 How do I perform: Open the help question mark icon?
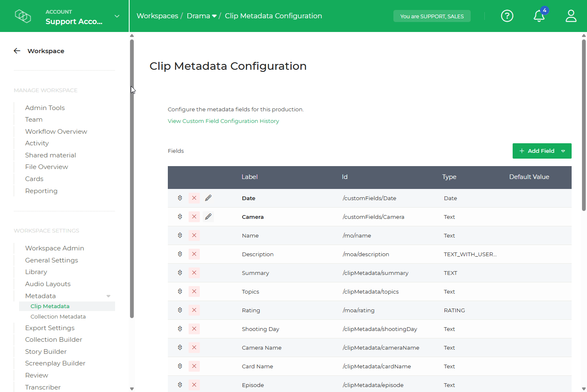507,16
